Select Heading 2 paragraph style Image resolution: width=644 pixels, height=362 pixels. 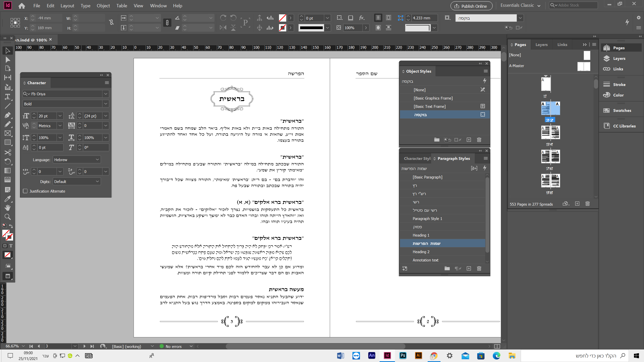pos(421,252)
